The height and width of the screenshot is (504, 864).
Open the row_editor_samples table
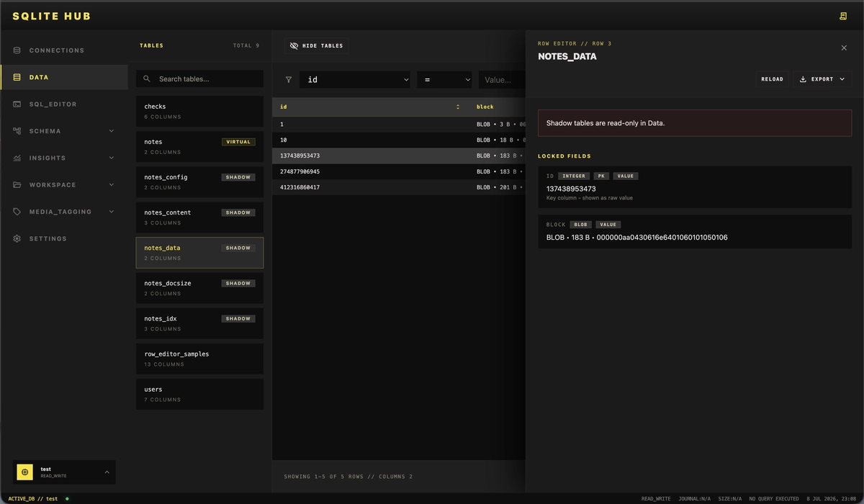199,359
